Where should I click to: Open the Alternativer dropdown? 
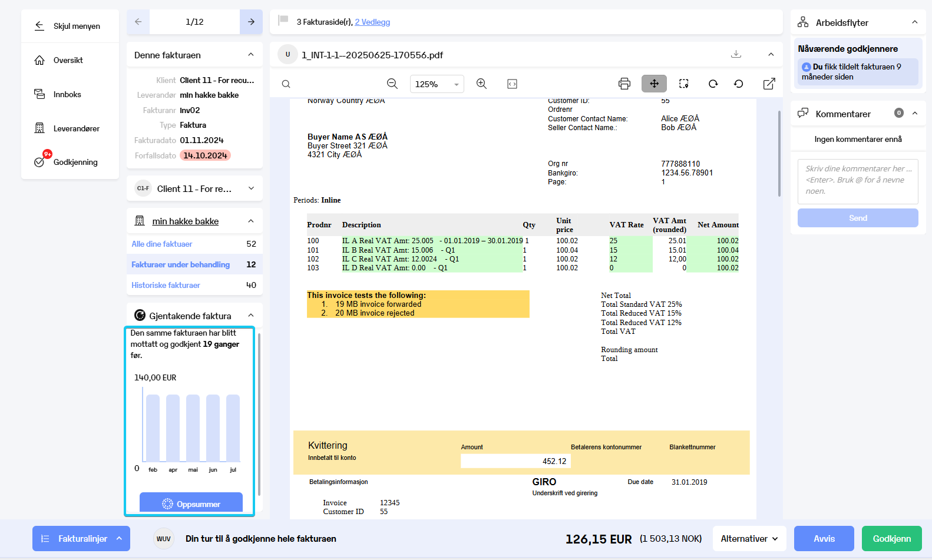click(x=749, y=538)
